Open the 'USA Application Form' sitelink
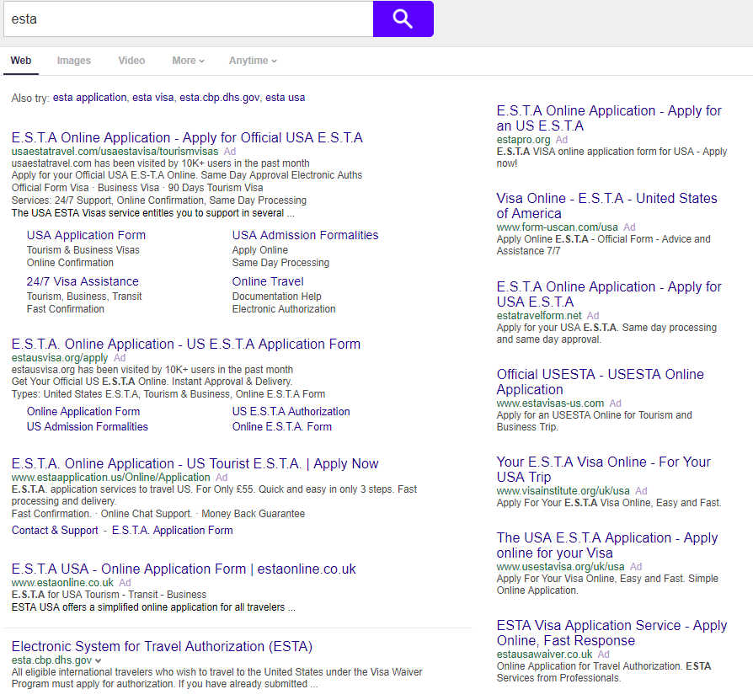753x700 pixels. point(86,235)
